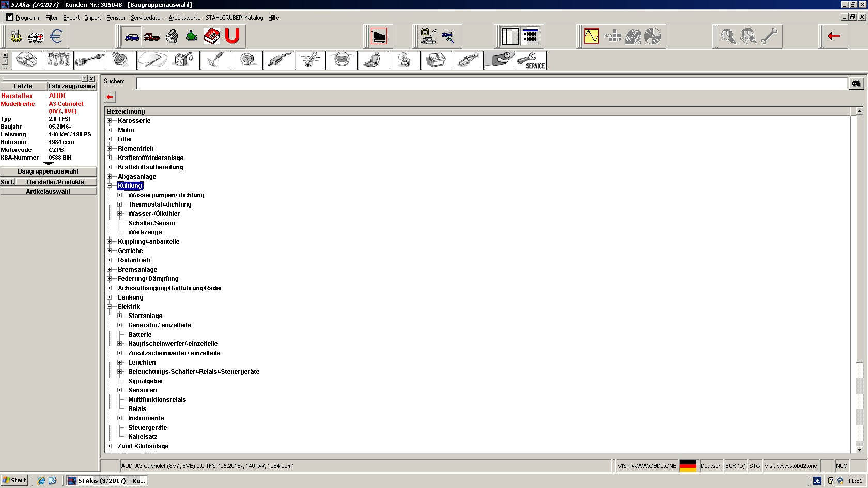Expand the Wasserpumpen/-dichtung sub-node
This screenshot has width=868, height=488.
[x=119, y=195]
